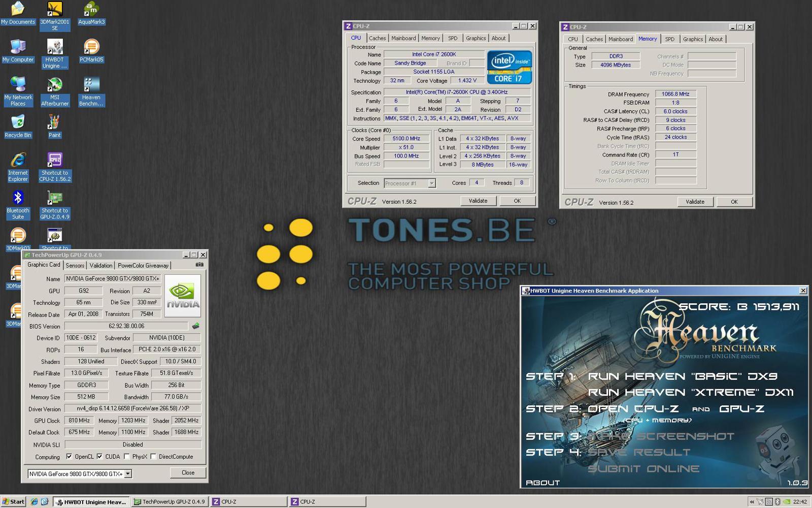Open Shortcut to CPU-Z 1.56.2
The image size is (812, 508).
coord(54,167)
